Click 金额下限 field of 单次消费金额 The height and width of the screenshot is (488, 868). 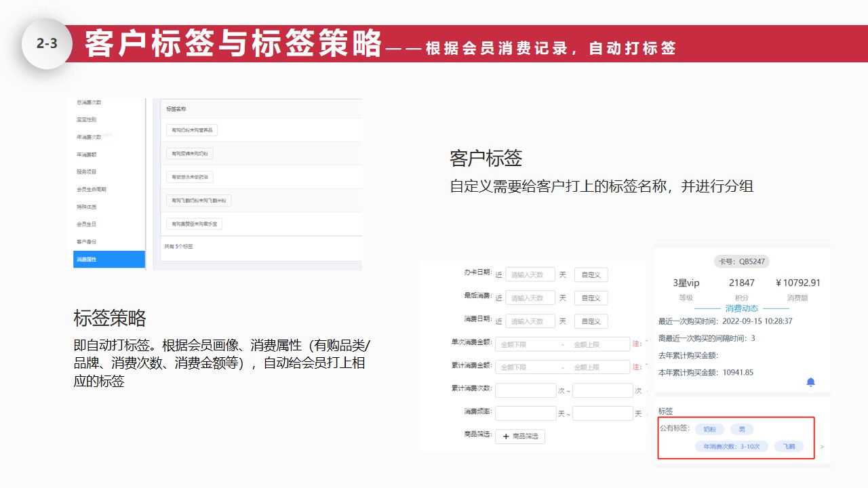tap(526, 344)
